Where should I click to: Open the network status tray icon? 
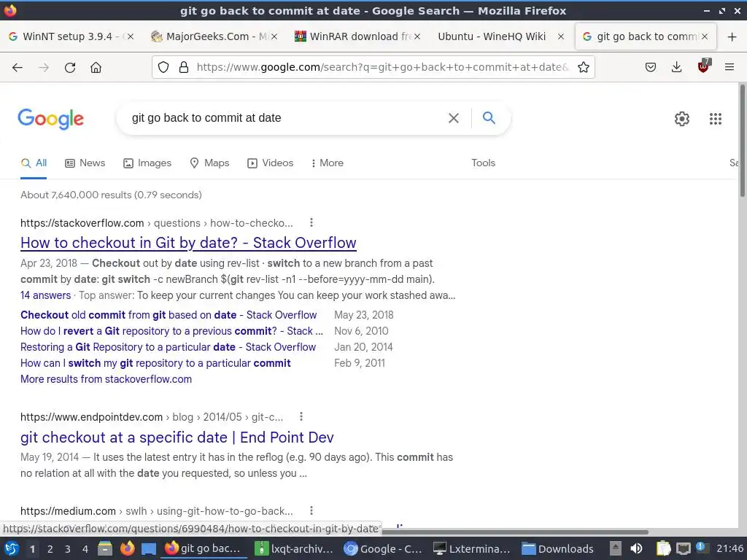click(683, 548)
